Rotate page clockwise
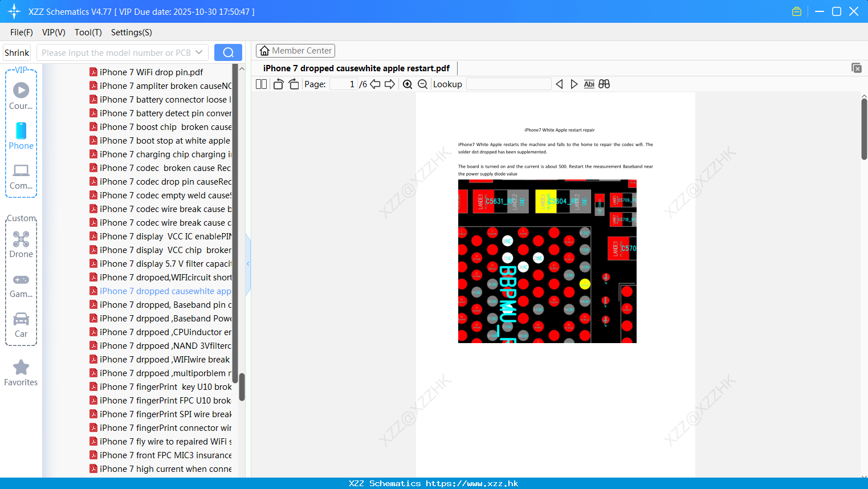 click(294, 84)
